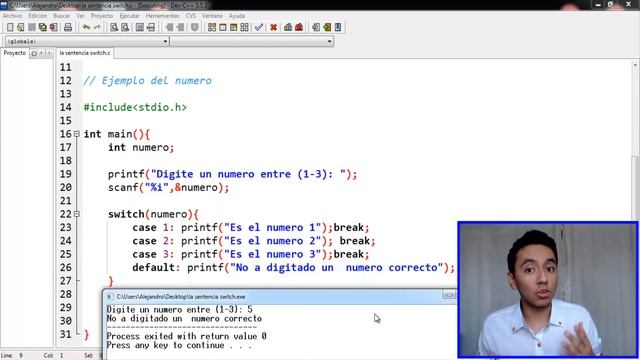Screen dimensions: 640x360
Task: Click the Rebuild All icon
Action: point(244,27)
